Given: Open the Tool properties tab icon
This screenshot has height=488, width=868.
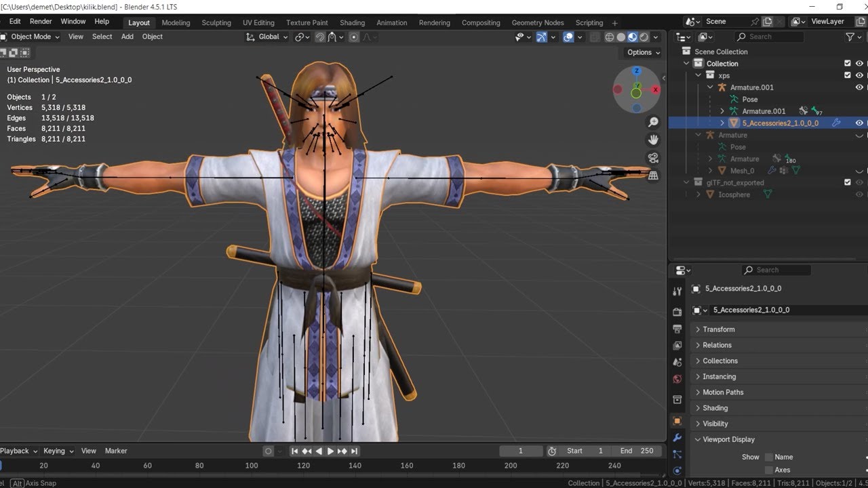Looking at the screenshot, I should point(677,291).
